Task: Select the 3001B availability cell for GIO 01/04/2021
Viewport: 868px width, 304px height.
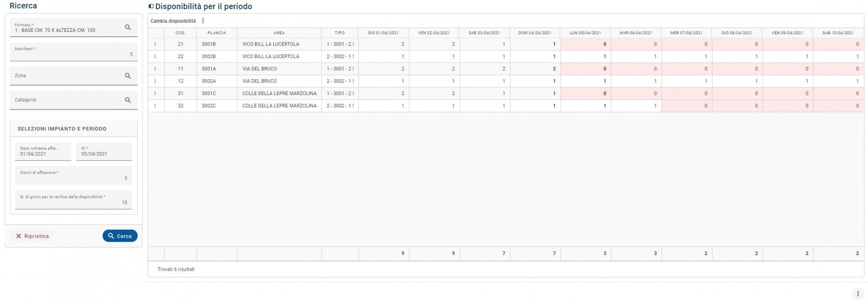Action: point(384,44)
